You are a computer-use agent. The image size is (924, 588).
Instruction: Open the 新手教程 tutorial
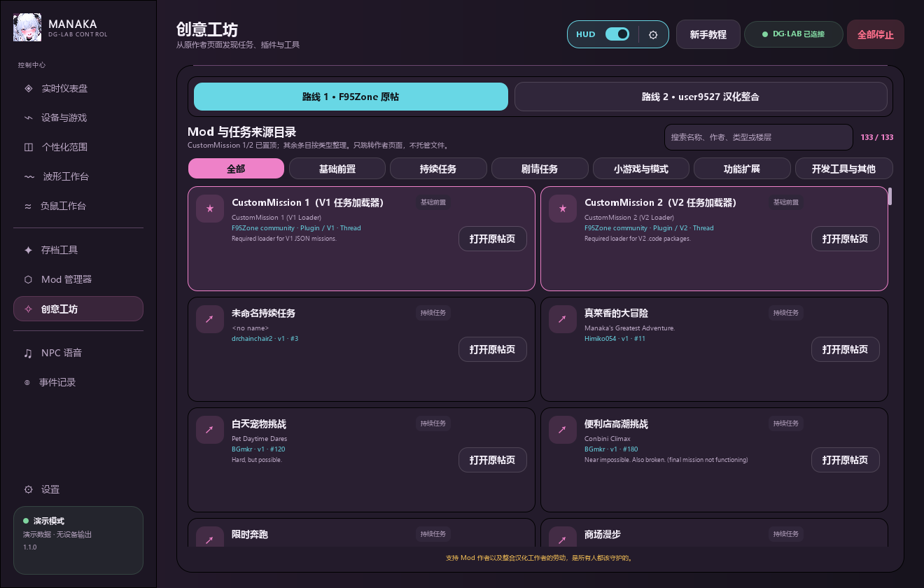pyautogui.click(x=708, y=34)
